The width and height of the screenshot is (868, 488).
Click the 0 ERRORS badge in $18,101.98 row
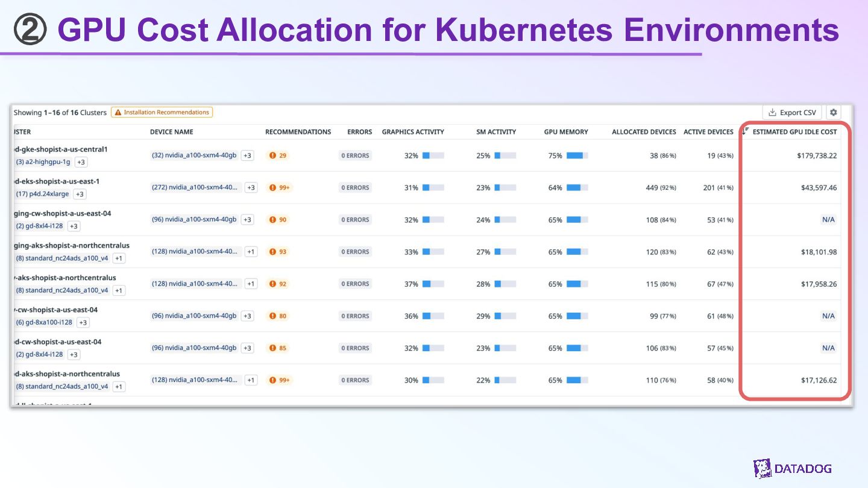point(355,252)
